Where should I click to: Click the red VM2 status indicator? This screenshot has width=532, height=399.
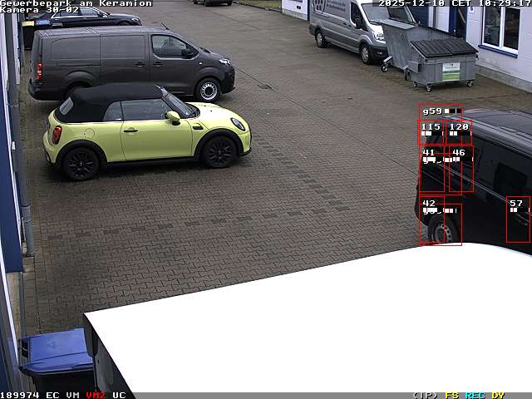(96, 395)
